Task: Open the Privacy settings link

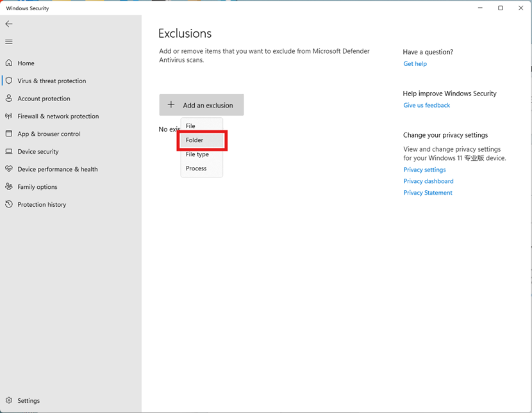Action: 424,170
